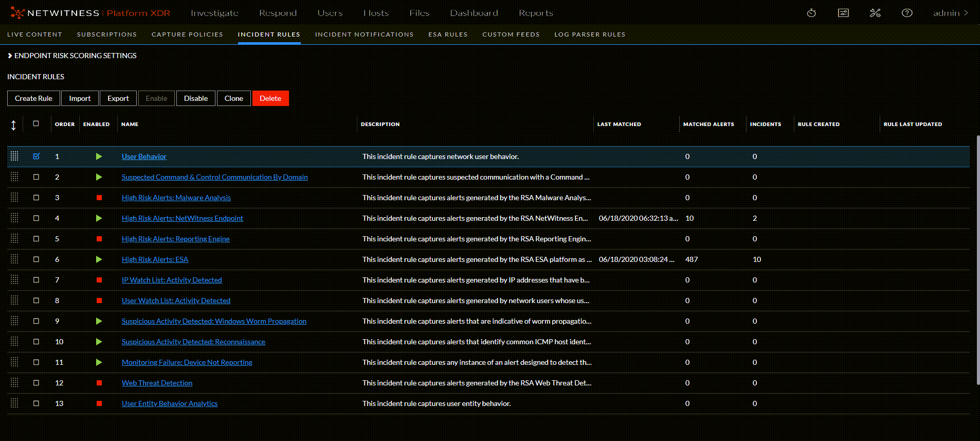Uncheck the User Behavior rule checkbox
The width and height of the screenshot is (980, 441).
(36, 156)
